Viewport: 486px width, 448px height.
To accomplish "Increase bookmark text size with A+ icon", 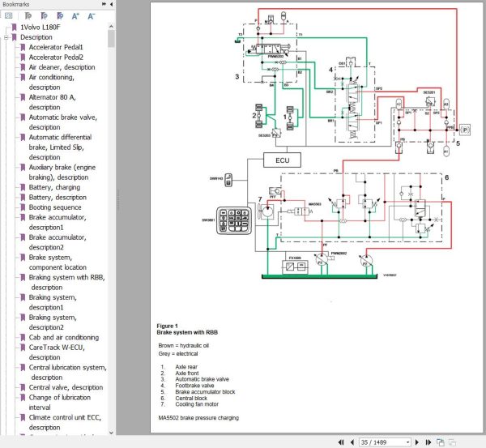I will click(75, 16).
